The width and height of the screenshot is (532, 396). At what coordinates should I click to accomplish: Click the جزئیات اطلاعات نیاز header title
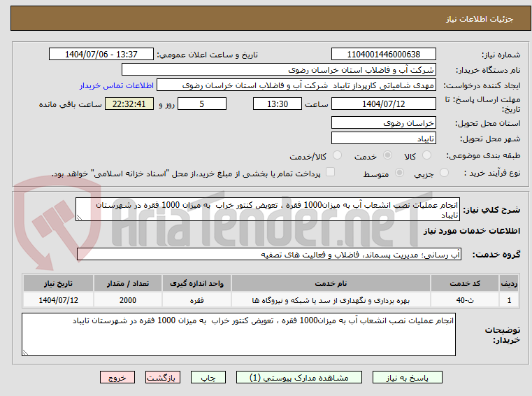pyautogui.click(x=480, y=19)
